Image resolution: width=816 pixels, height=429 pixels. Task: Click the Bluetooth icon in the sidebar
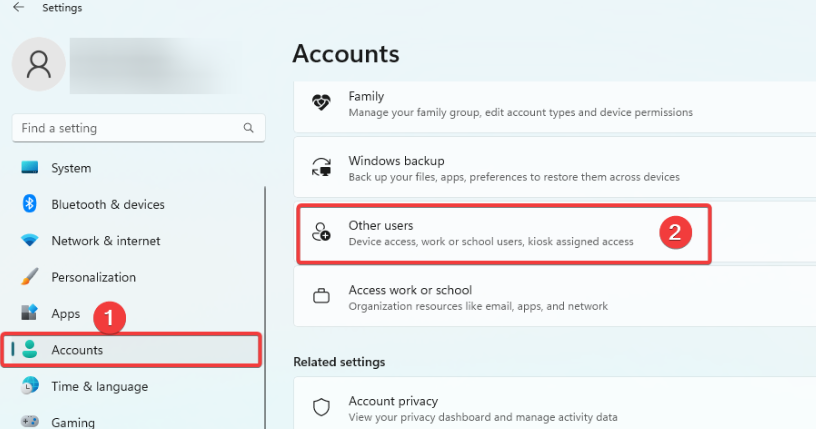click(x=30, y=204)
